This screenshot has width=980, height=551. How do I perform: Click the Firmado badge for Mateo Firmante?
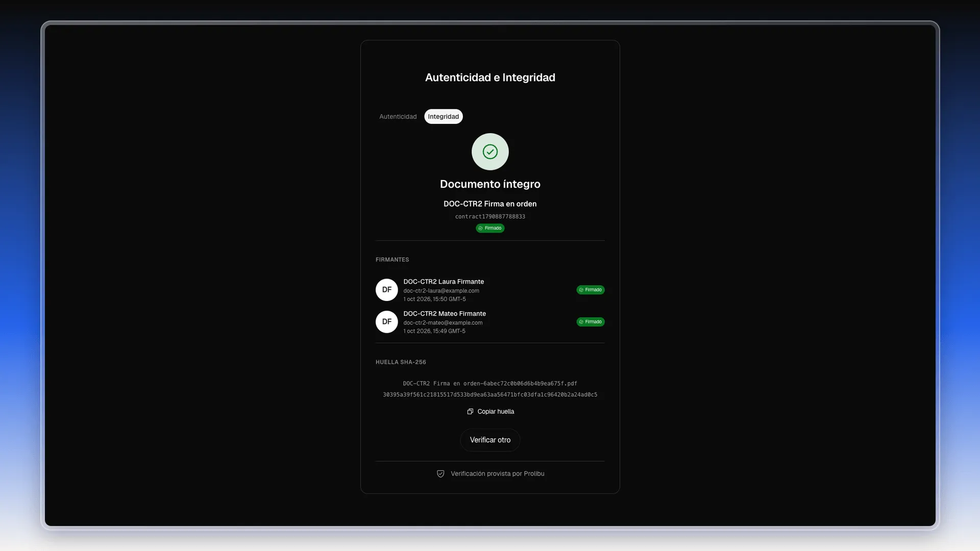click(591, 322)
